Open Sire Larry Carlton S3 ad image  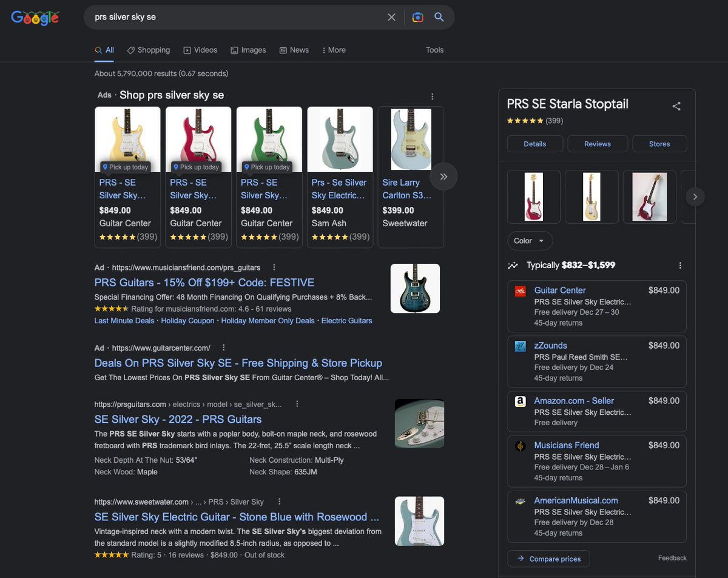411,139
